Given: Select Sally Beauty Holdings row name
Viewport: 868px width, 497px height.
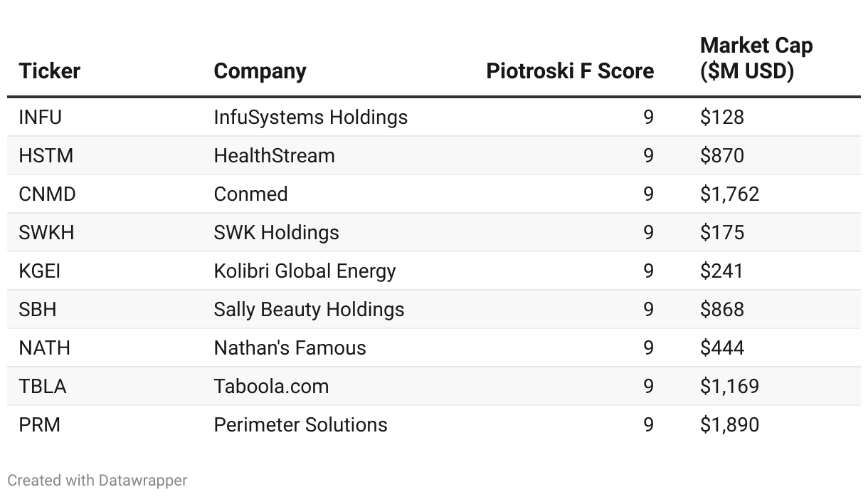Looking at the screenshot, I should (x=309, y=309).
